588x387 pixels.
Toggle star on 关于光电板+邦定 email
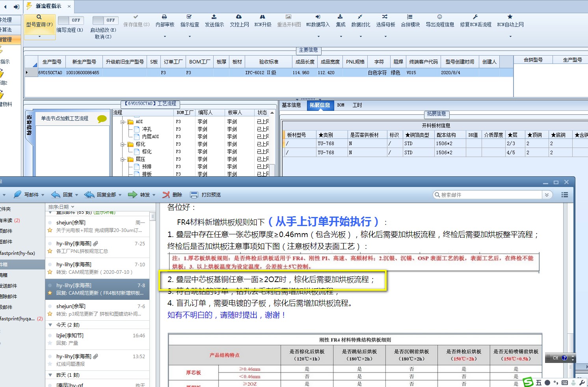coord(50,230)
